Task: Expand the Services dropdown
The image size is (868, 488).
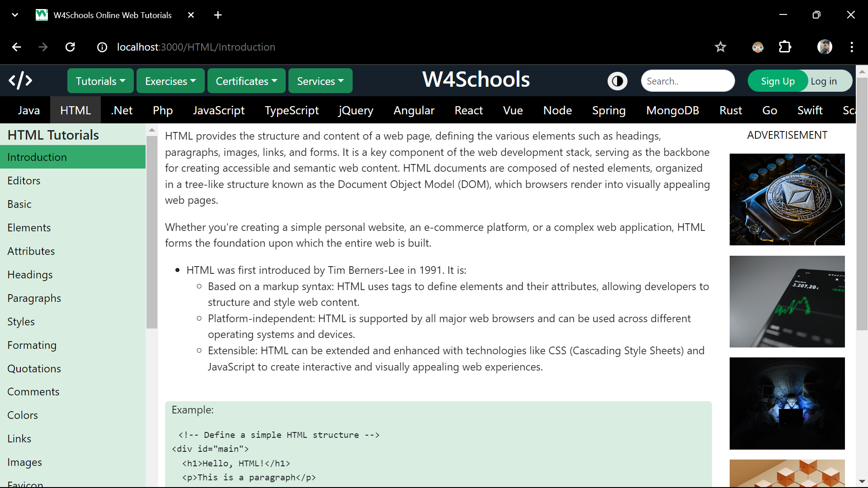Action: point(320,81)
